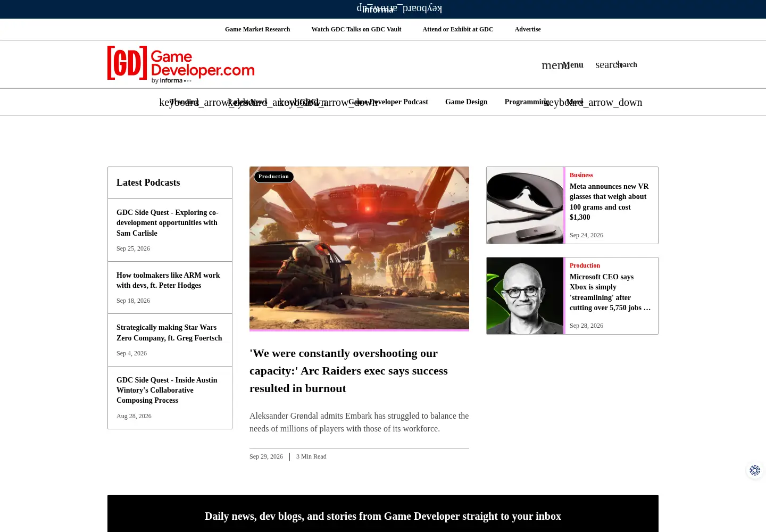Click Production label above Microsoft CEO story
This screenshot has height=532, width=766.
tap(585, 265)
